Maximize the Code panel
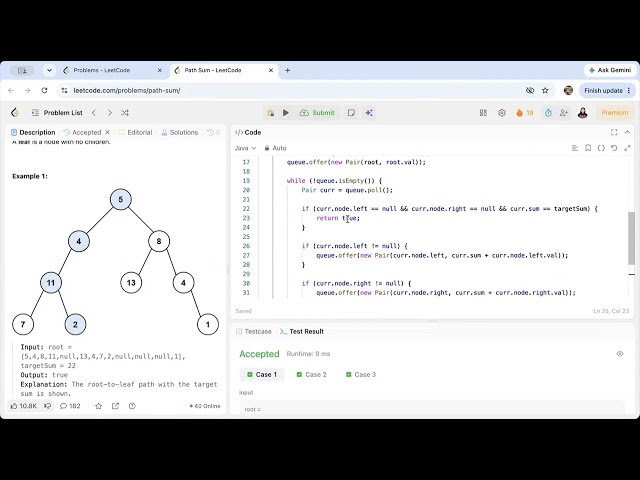The image size is (640, 480). (614, 132)
